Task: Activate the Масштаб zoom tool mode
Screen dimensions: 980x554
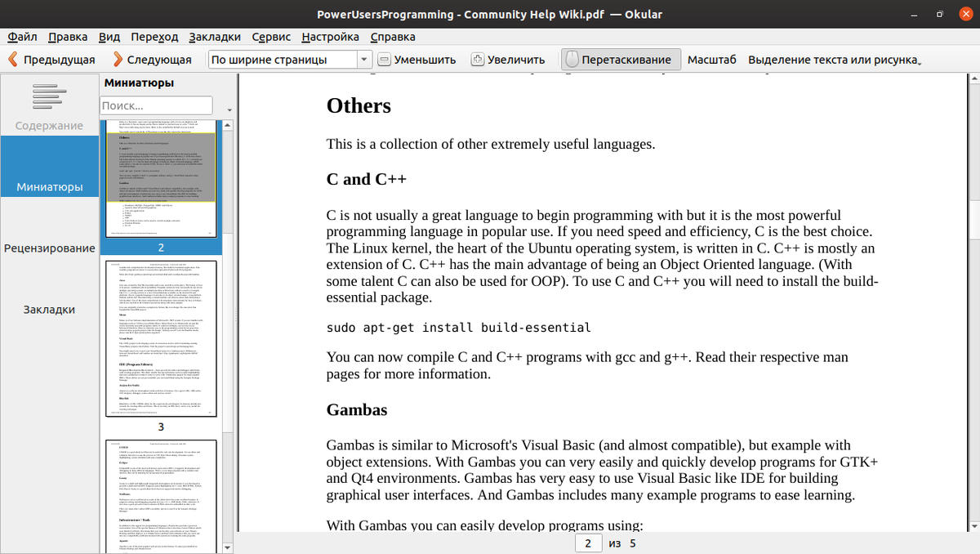Action: [711, 60]
